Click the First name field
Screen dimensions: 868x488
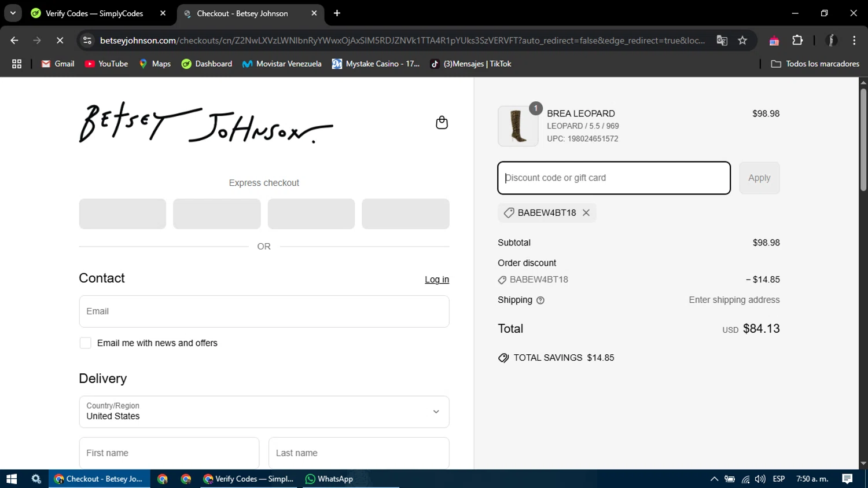click(169, 453)
